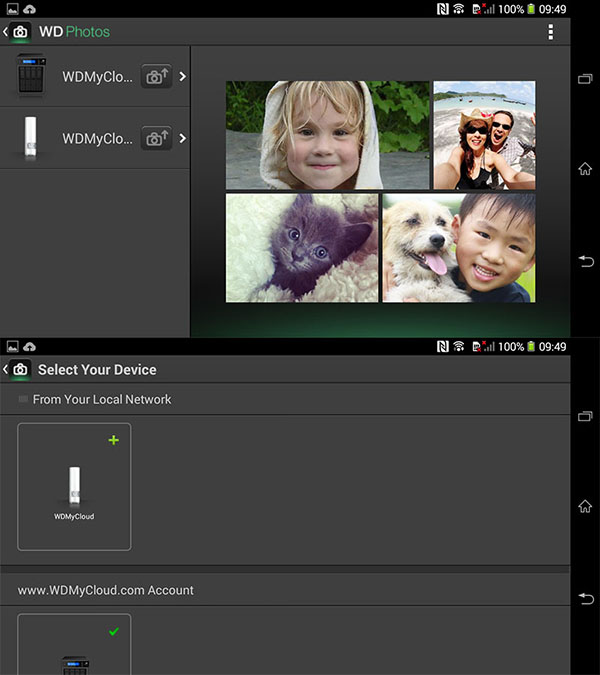This screenshot has width=600, height=675.
Task: Open the boy with dog photo
Action: pos(459,248)
